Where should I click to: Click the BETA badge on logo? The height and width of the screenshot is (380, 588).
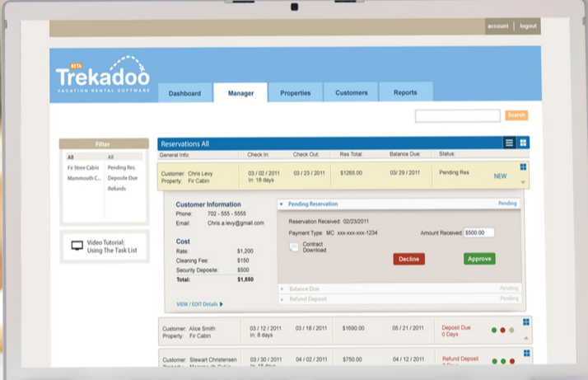(76, 66)
